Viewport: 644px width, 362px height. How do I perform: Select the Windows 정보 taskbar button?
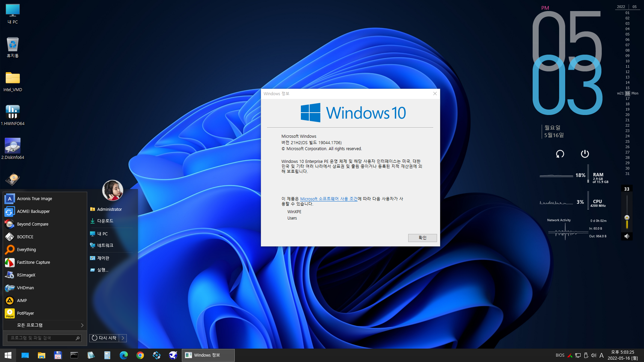(x=208, y=355)
